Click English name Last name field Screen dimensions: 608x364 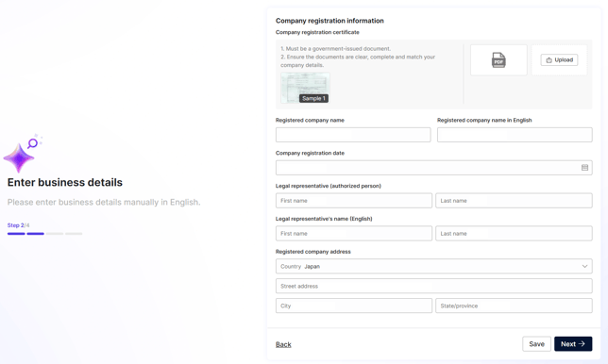tap(514, 234)
